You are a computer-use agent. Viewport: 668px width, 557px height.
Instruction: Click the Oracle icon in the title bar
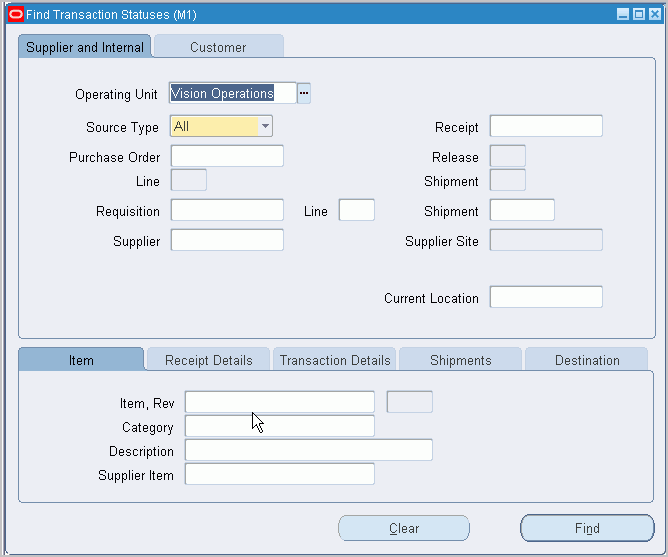(16, 14)
